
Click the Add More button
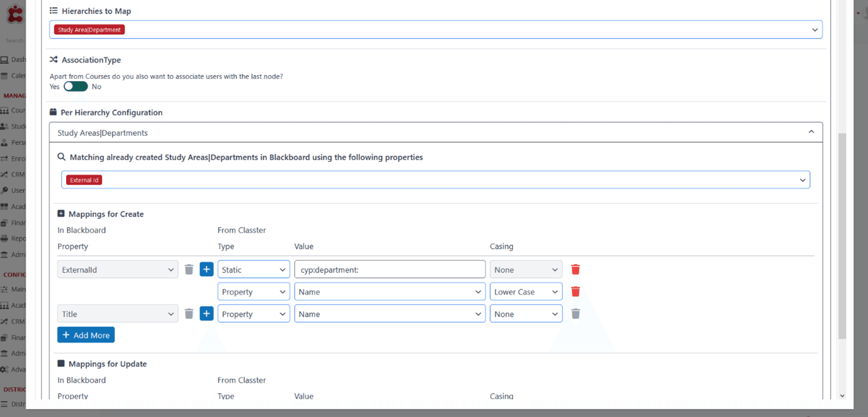(x=85, y=335)
